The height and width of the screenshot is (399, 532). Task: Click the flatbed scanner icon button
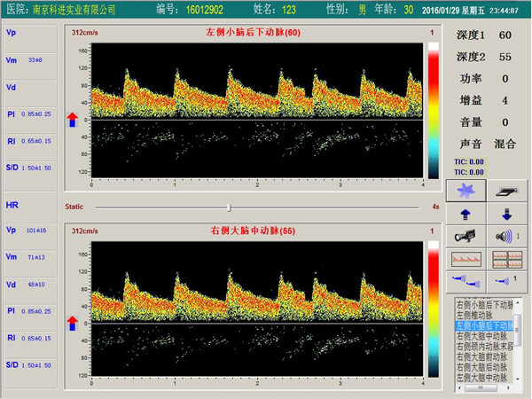pos(504,191)
